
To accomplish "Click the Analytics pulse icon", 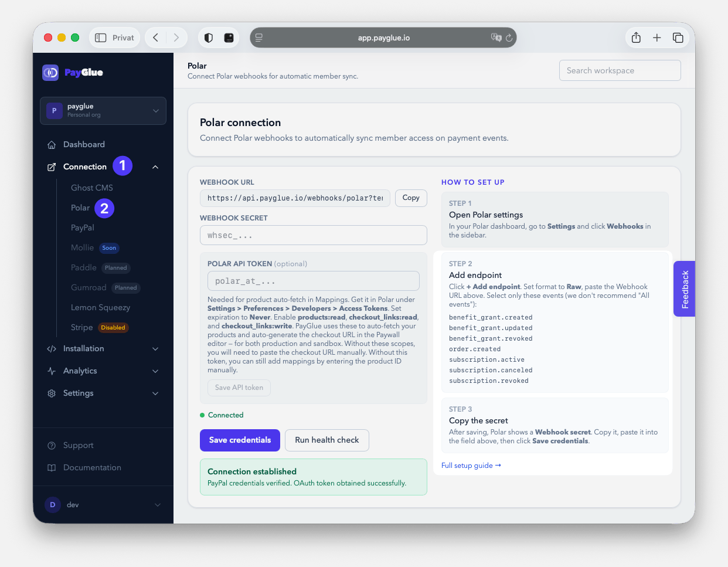I will coord(52,371).
